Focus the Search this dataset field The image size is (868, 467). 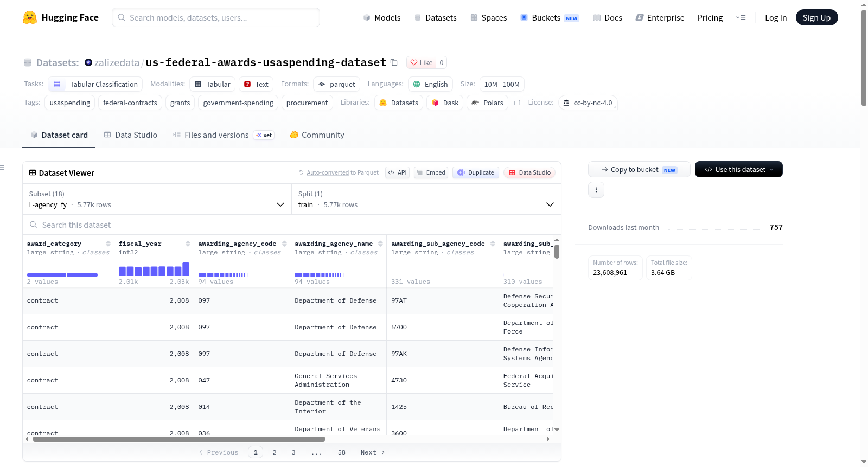[292, 225]
